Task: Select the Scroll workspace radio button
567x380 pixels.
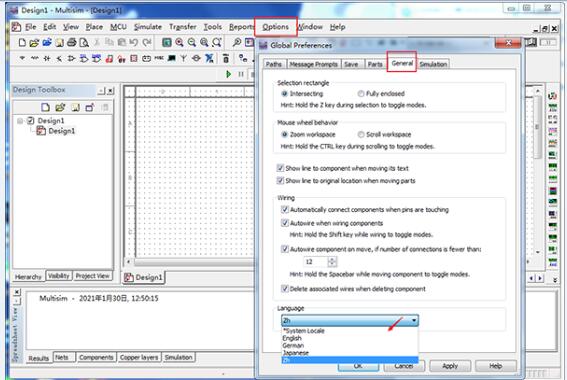Action: pyautogui.click(x=361, y=135)
